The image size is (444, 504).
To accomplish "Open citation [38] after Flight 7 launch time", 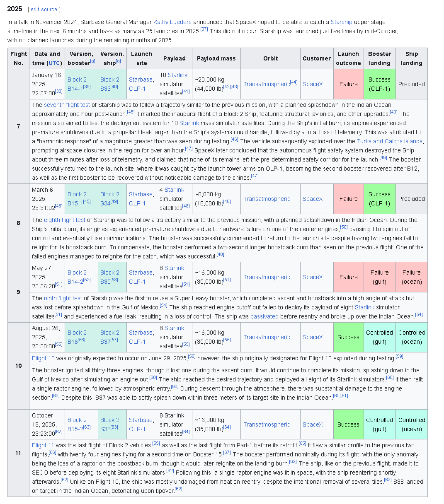I will pos(59,92).
